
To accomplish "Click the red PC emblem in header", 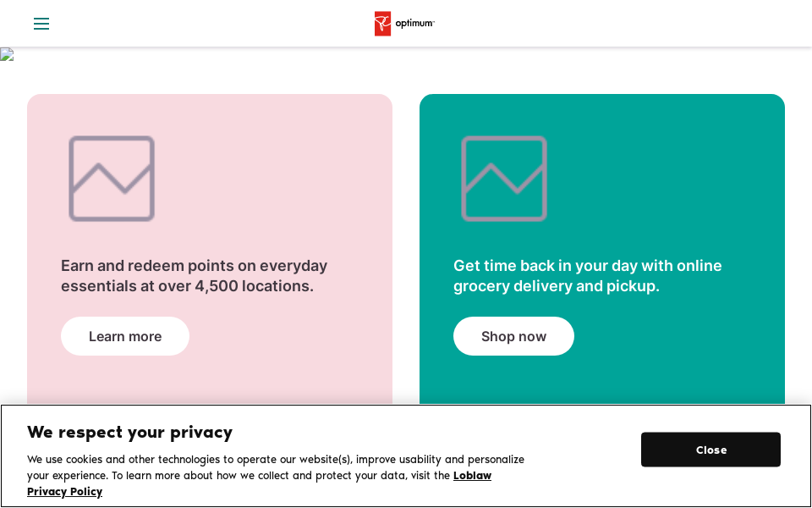I will [383, 24].
